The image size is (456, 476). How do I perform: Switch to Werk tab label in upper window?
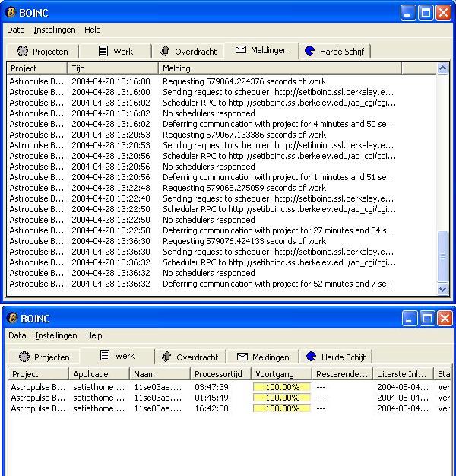pos(123,52)
